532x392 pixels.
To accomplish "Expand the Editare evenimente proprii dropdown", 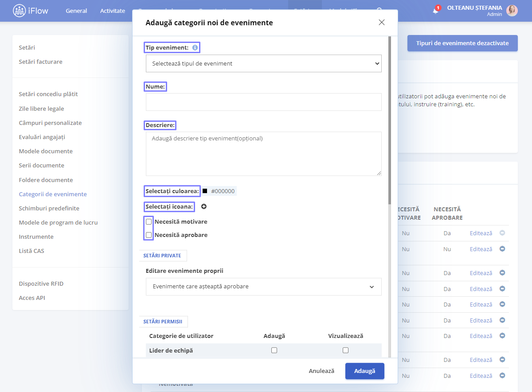I will [x=264, y=287].
